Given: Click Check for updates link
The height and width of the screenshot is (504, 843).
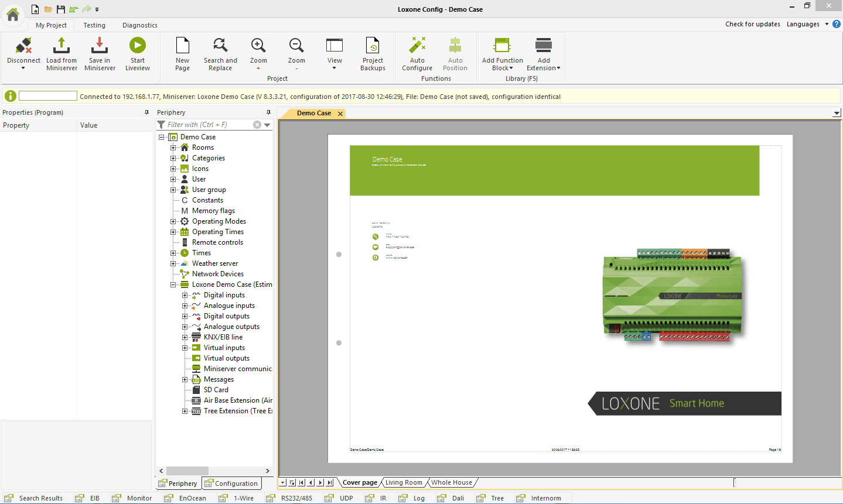Looking at the screenshot, I should 753,24.
